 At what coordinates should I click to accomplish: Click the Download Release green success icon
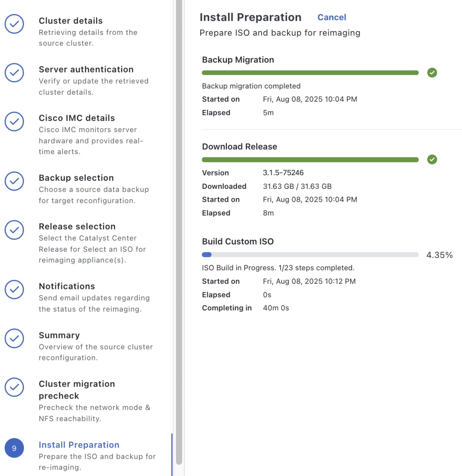click(432, 160)
